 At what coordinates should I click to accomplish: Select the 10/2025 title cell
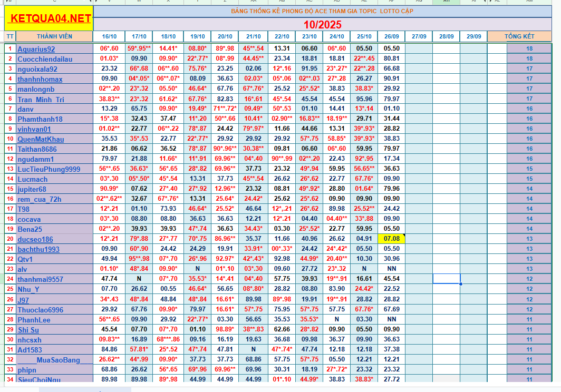pyautogui.click(x=322, y=24)
